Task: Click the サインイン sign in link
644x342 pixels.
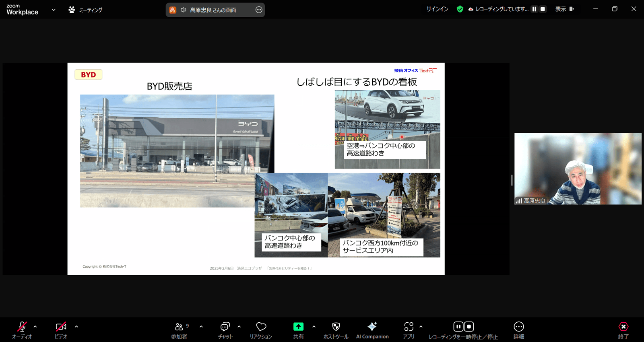Action: pos(437,9)
